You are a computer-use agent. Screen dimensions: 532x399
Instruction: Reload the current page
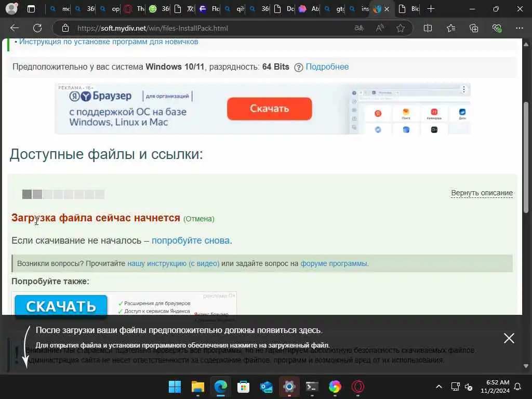(37, 28)
